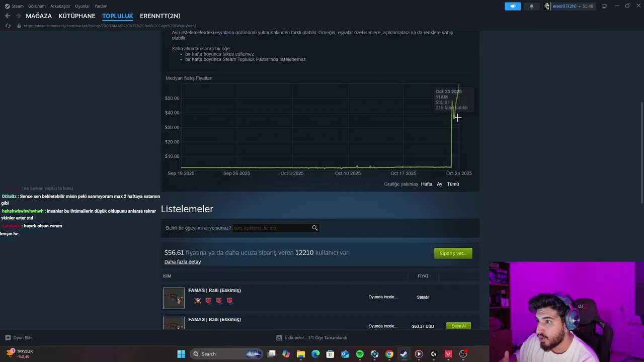Click the Sipariş ver... button
644x362 pixels.
point(453,253)
